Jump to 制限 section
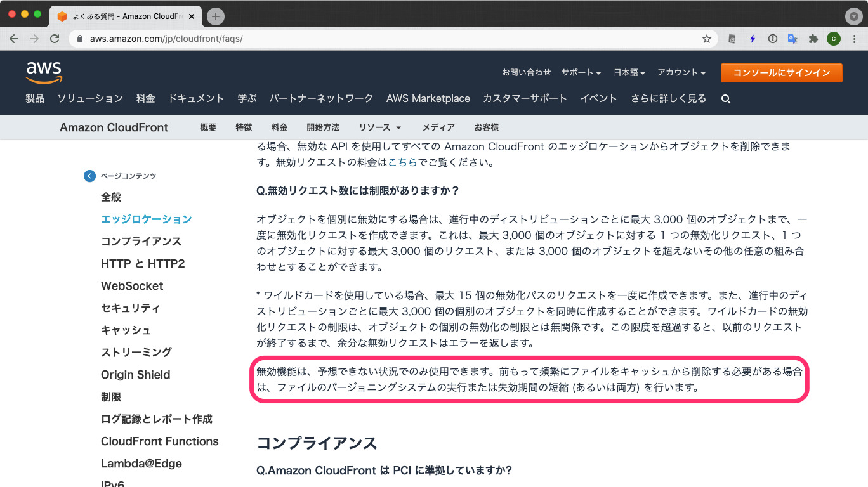Screen dimensions: 868x487 coord(111,397)
